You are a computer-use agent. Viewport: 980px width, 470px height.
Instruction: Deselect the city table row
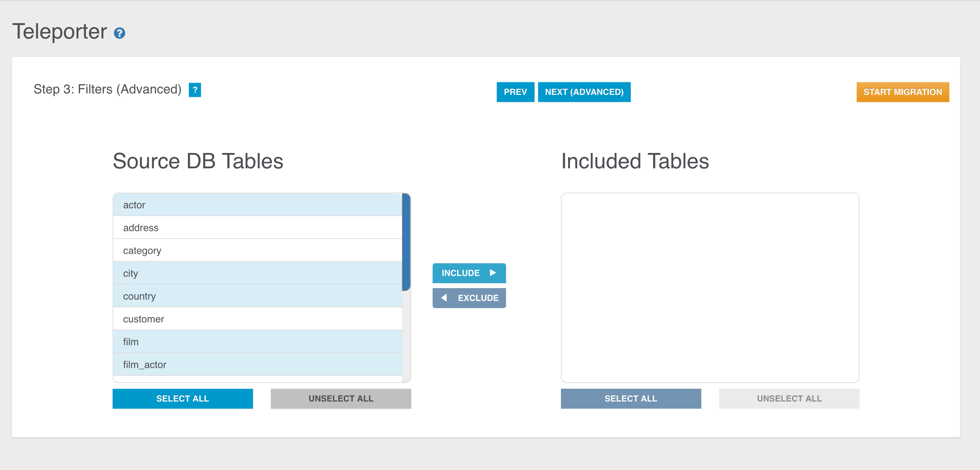point(257,273)
